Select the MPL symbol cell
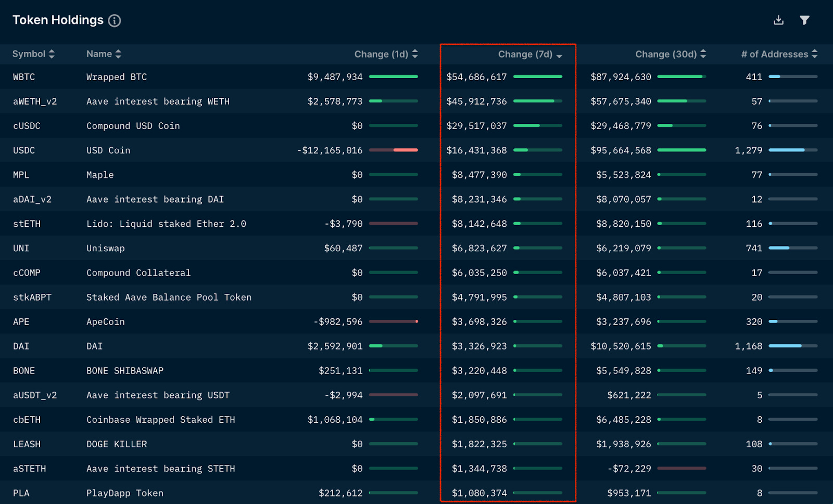This screenshot has height=504, width=833. pos(21,175)
